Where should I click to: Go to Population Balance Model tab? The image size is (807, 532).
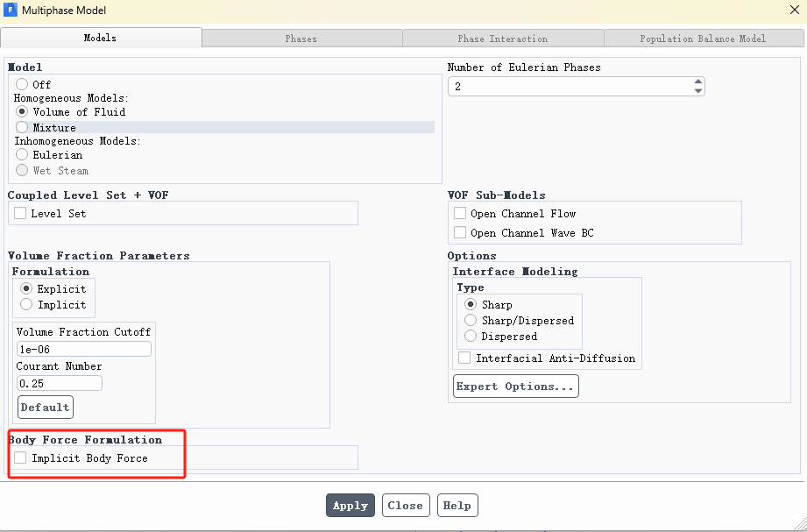pyautogui.click(x=703, y=39)
